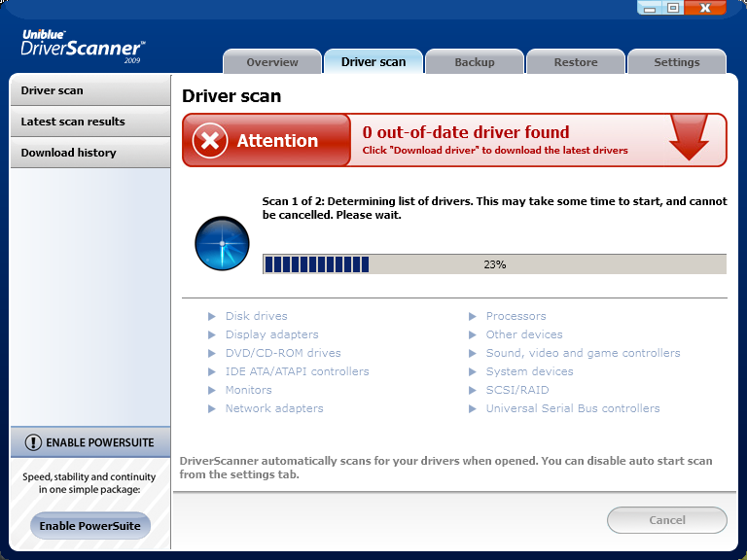The height and width of the screenshot is (560, 747).
Task: Select Sound, video and game controllers
Action: pyautogui.click(x=583, y=353)
